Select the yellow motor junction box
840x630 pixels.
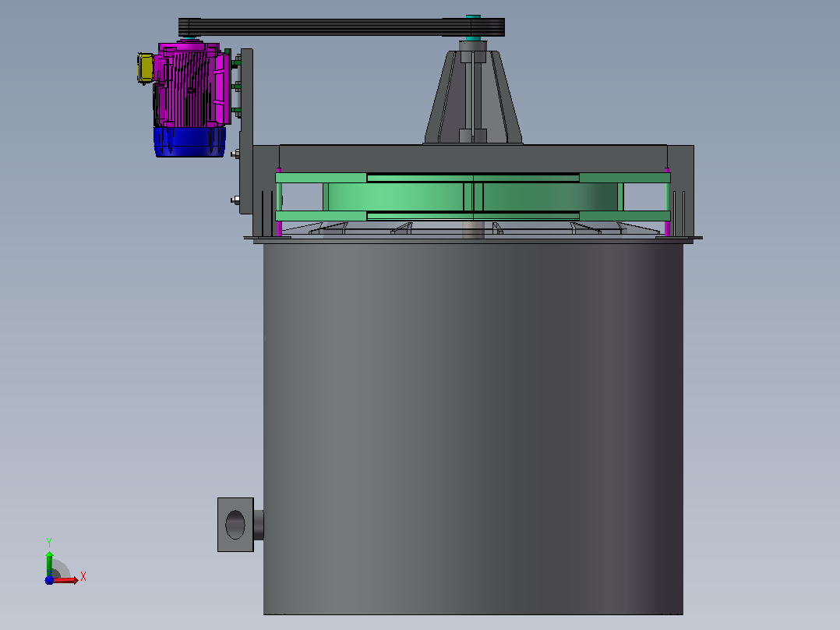[145, 68]
